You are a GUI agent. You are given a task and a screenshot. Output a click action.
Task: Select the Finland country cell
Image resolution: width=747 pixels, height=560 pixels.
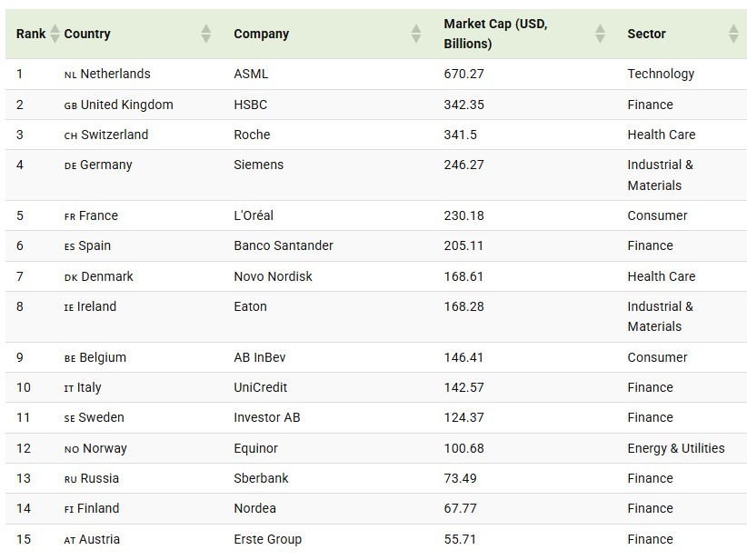92,508
